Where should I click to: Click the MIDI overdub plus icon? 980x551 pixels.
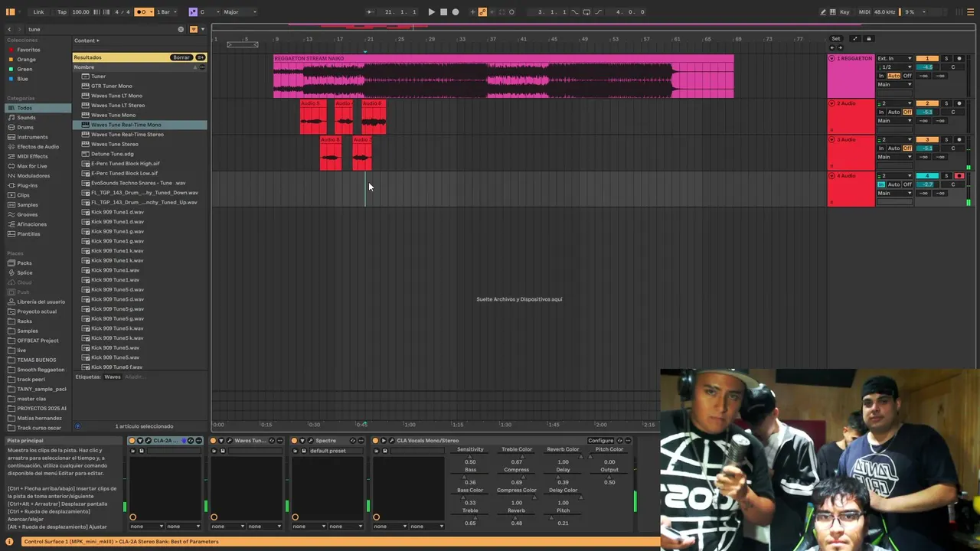point(472,11)
